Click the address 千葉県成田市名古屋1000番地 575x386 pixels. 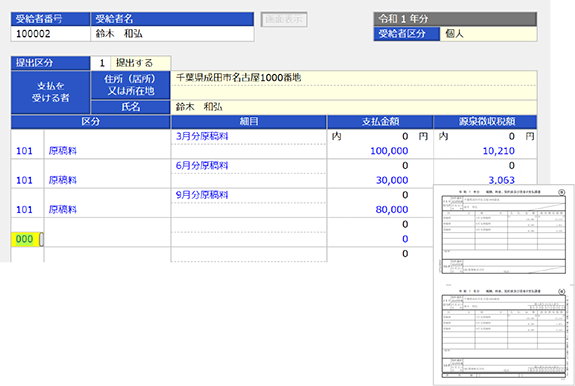238,78
